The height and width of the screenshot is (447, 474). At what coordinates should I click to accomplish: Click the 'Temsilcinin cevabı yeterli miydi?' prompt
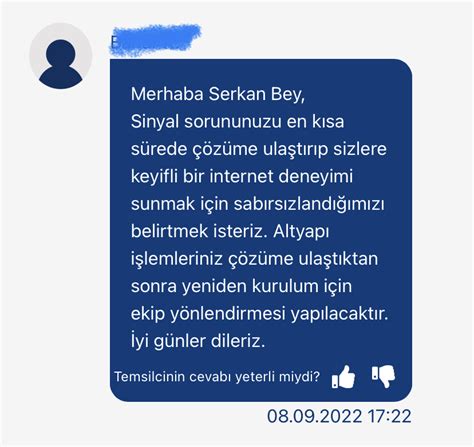click(217, 377)
